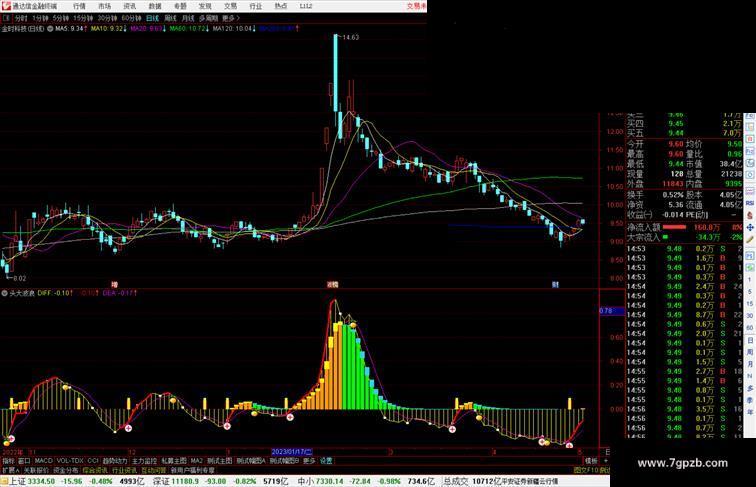Click the main chart settings circle icon

coord(50,28)
